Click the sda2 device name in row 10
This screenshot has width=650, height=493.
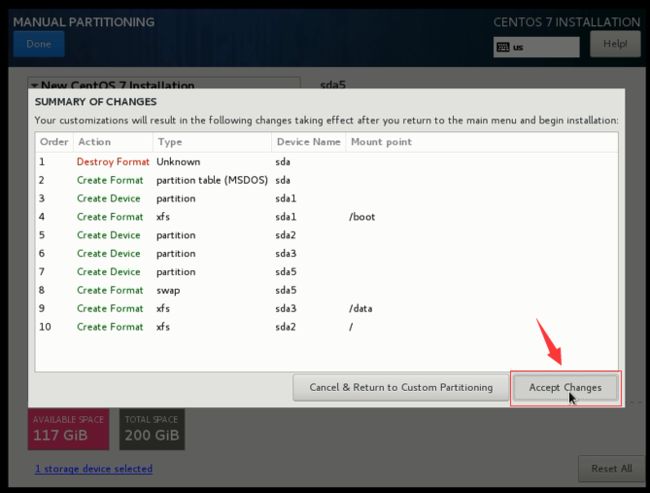point(286,327)
